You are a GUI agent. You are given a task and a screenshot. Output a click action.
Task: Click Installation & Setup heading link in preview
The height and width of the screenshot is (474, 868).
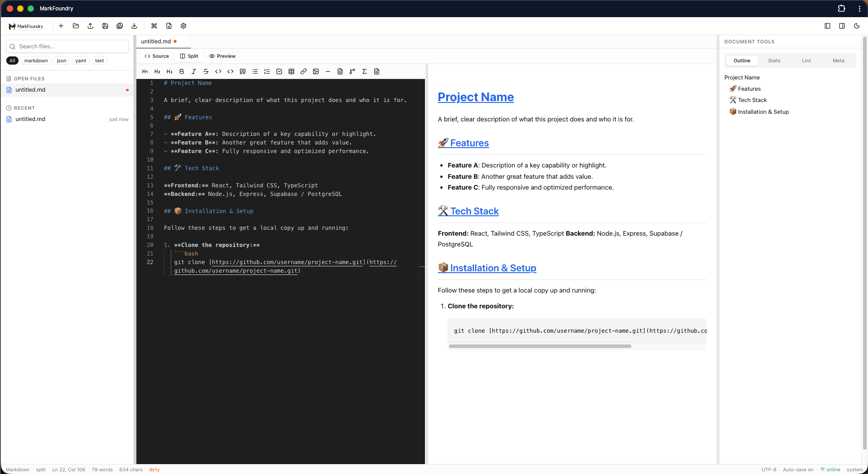(487, 268)
